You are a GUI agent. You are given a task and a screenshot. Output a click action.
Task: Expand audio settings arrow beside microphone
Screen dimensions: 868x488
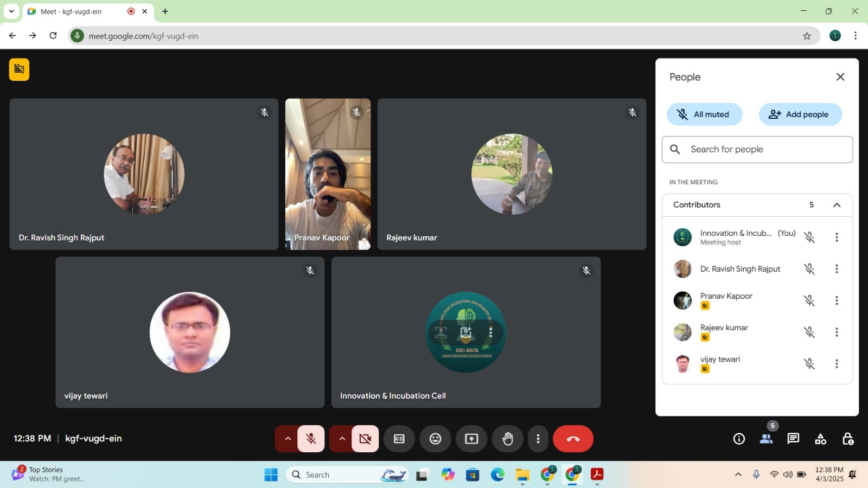coord(288,439)
